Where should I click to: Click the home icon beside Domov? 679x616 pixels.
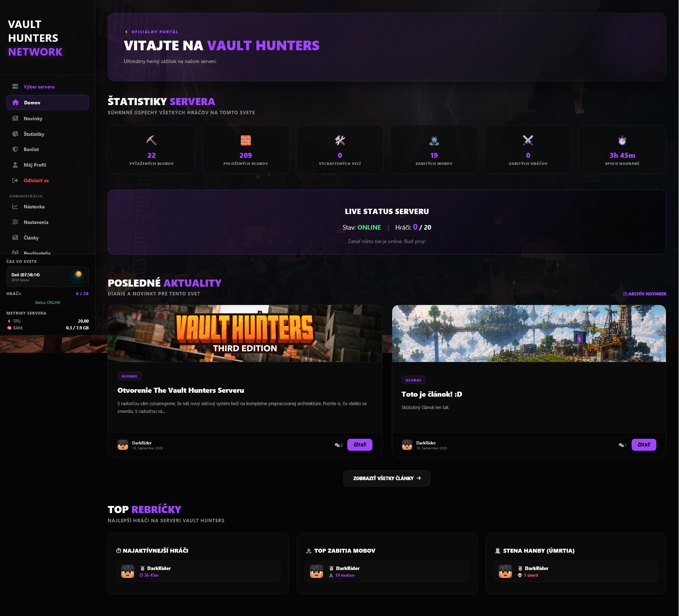click(x=16, y=103)
